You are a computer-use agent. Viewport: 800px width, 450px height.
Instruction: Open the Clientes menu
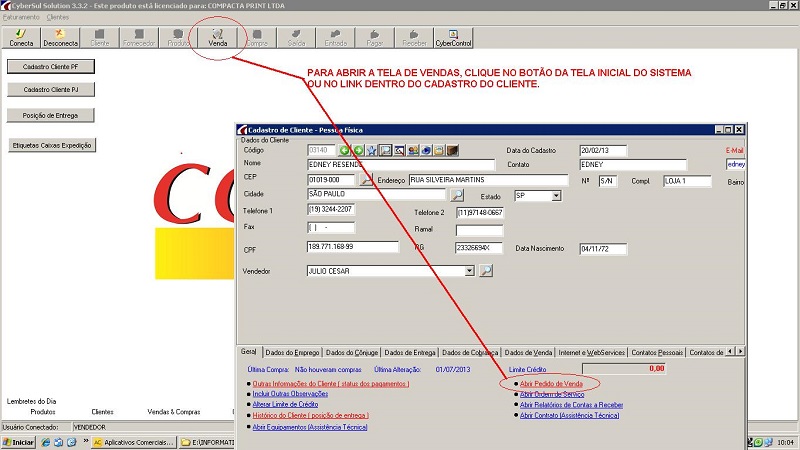pos(58,17)
